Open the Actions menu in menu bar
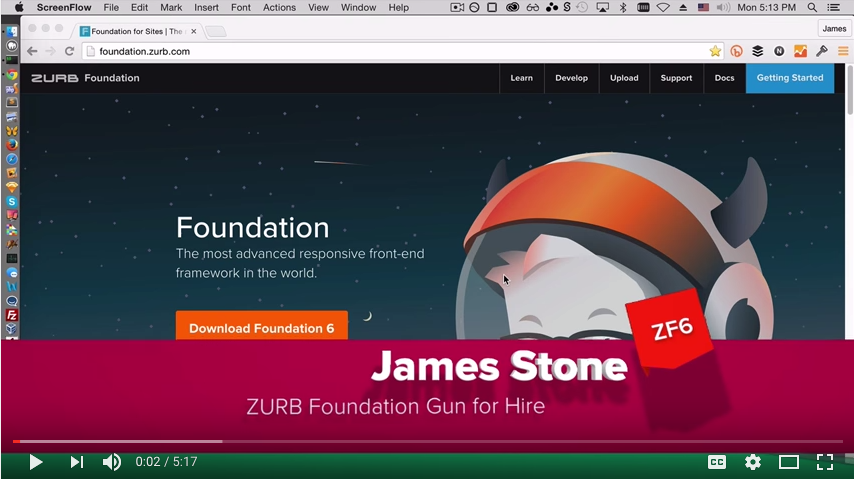The image size is (854, 479). (279, 7)
